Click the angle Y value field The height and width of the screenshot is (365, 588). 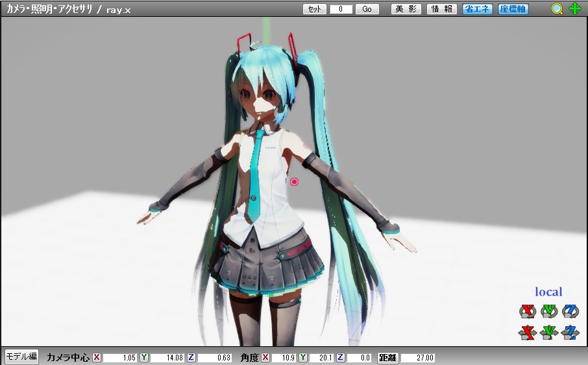(x=321, y=357)
